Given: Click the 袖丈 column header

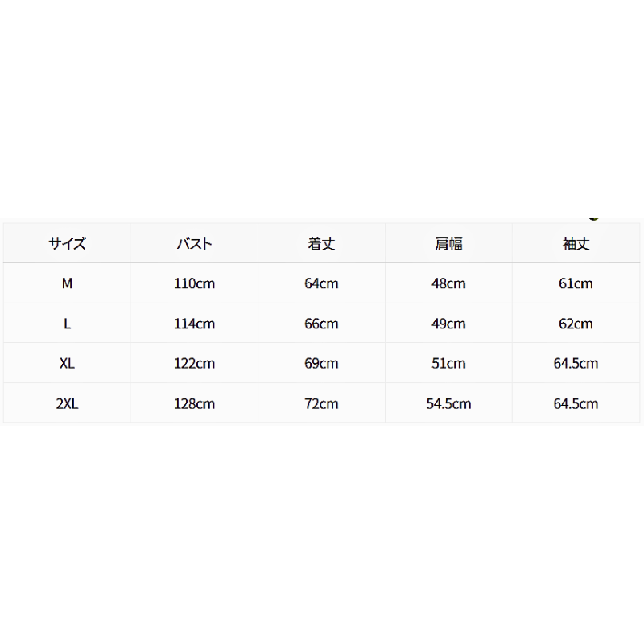Looking at the screenshot, I should [576, 244].
